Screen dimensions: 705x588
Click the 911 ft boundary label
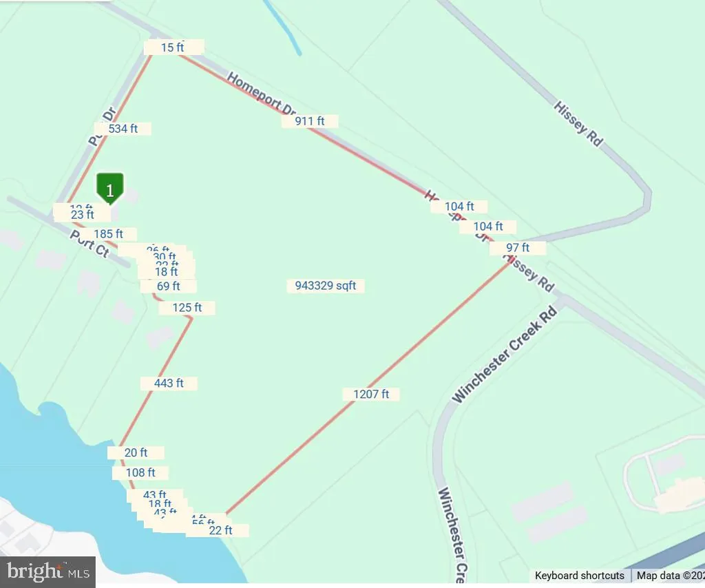310,121
